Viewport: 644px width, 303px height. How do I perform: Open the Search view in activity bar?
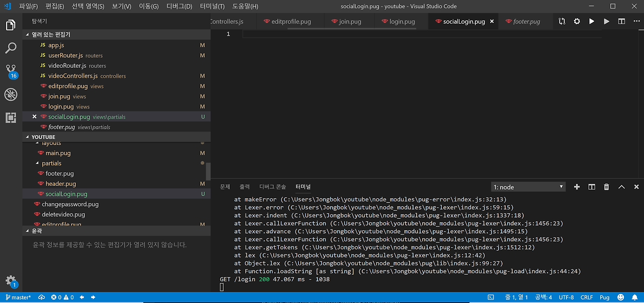11,48
